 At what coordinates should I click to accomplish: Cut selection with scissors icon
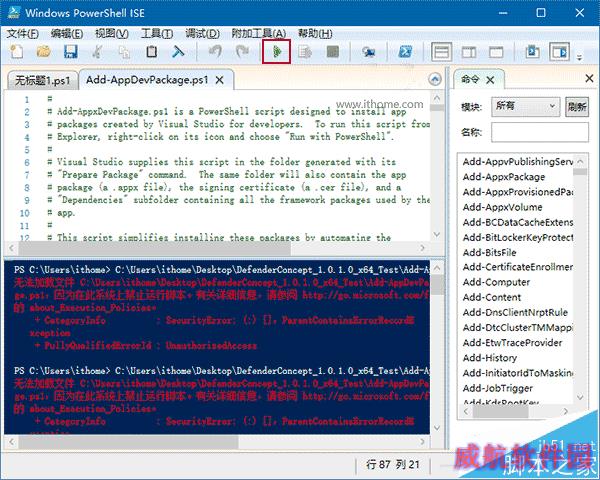[97, 52]
